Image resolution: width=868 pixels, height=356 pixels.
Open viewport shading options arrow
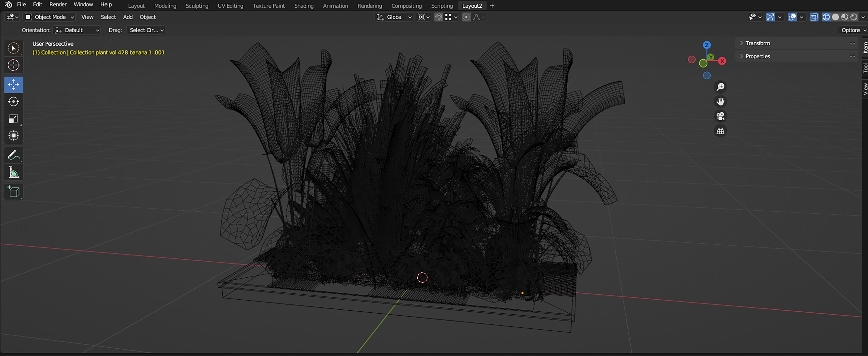[863, 17]
